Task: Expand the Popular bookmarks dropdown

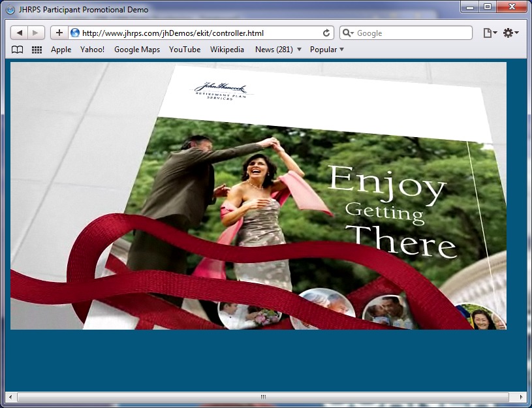Action: click(x=326, y=50)
